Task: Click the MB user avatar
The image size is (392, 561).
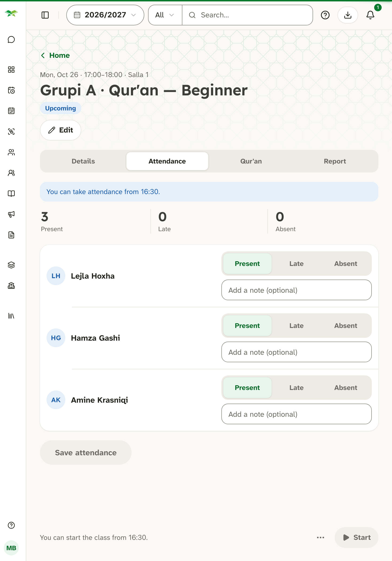Action: pos(11,548)
